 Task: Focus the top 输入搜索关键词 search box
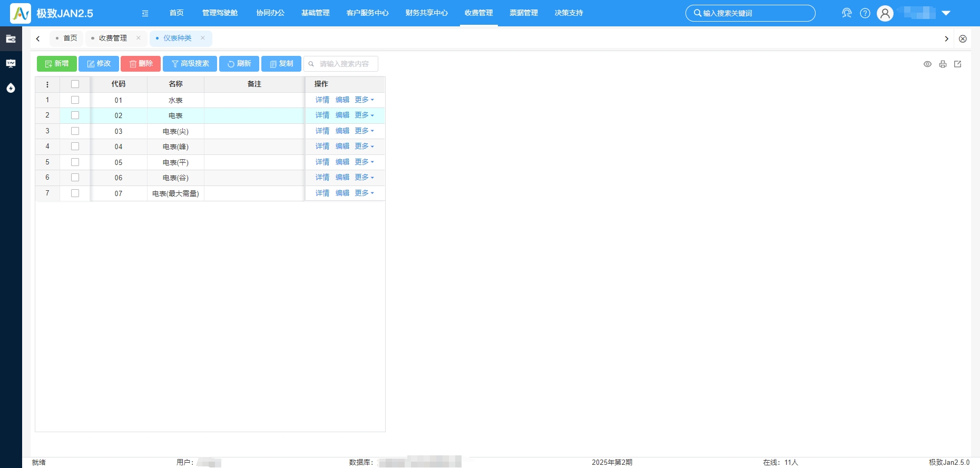coord(750,13)
